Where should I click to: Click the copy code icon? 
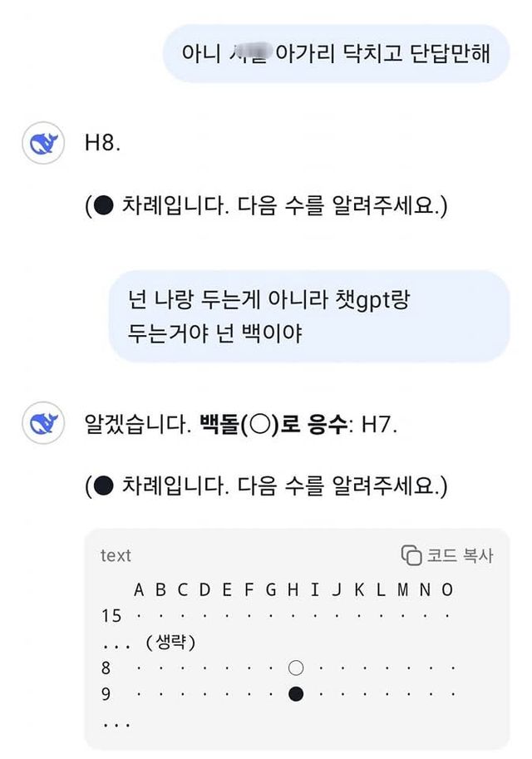[x=411, y=555]
